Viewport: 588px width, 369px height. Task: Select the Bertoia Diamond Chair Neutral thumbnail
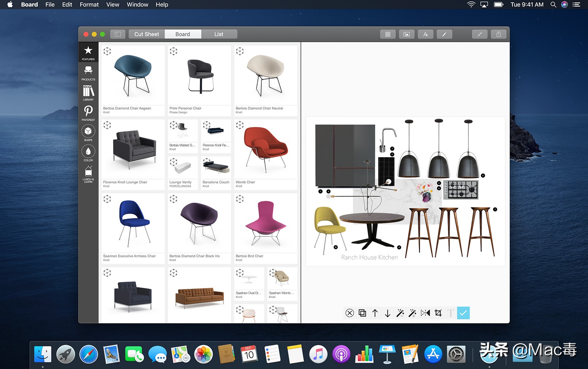pos(266,75)
